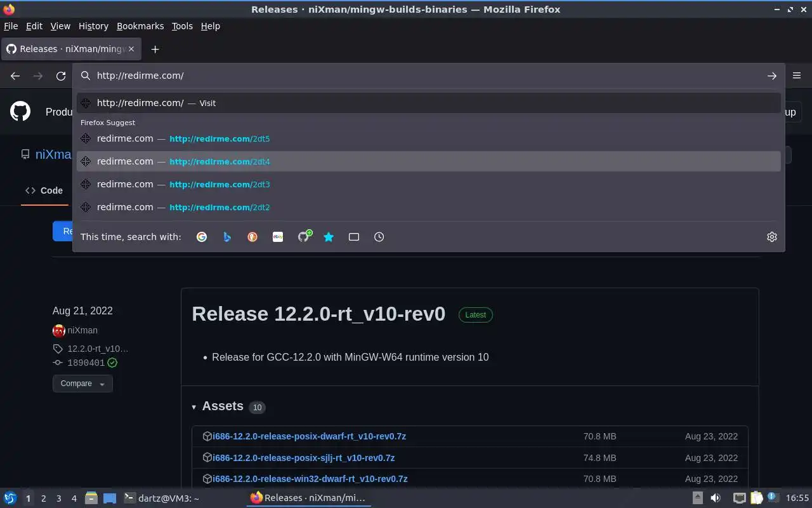Switch to workspace 1
Image resolution: width=812 pixels, height=508 pixels.
click(x=28, y=498)
